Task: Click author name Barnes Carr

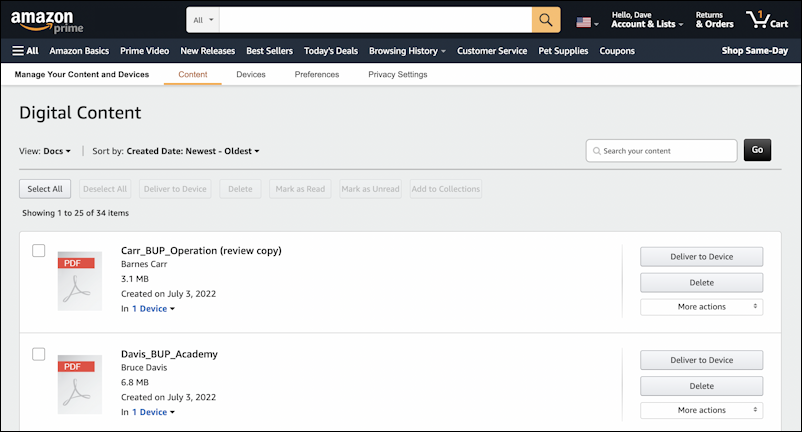Action: (x=144, y=264)
